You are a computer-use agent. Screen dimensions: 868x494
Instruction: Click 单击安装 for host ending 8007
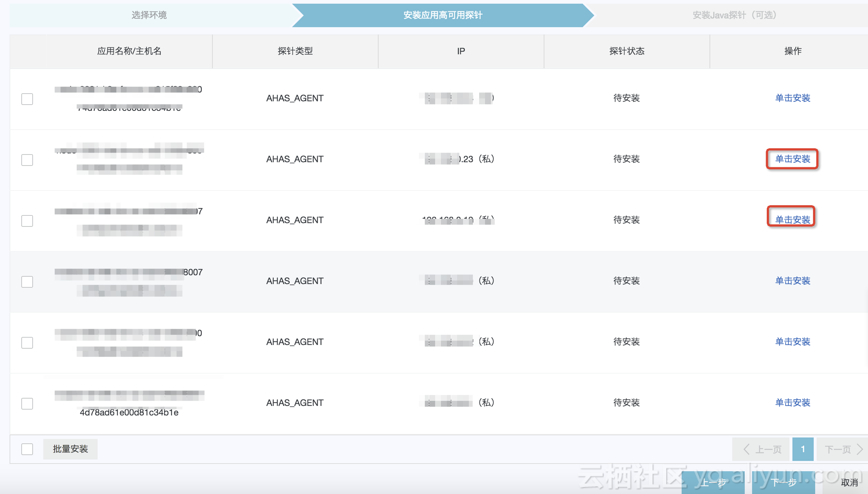(x=792, y=281)
